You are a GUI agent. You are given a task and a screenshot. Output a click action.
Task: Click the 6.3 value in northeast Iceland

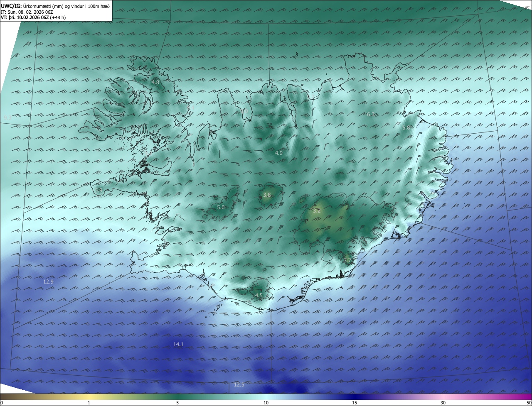coord(371,114)
